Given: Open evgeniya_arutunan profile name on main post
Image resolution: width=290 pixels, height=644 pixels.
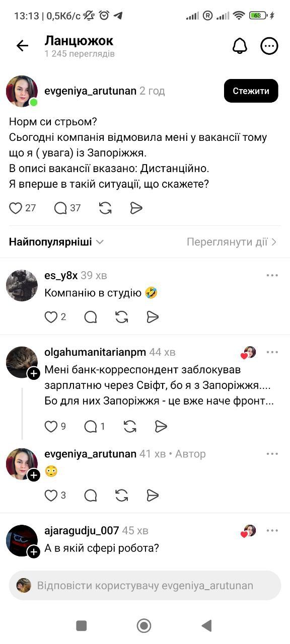Looking at the screenshot, I should [x=91, y=91].
